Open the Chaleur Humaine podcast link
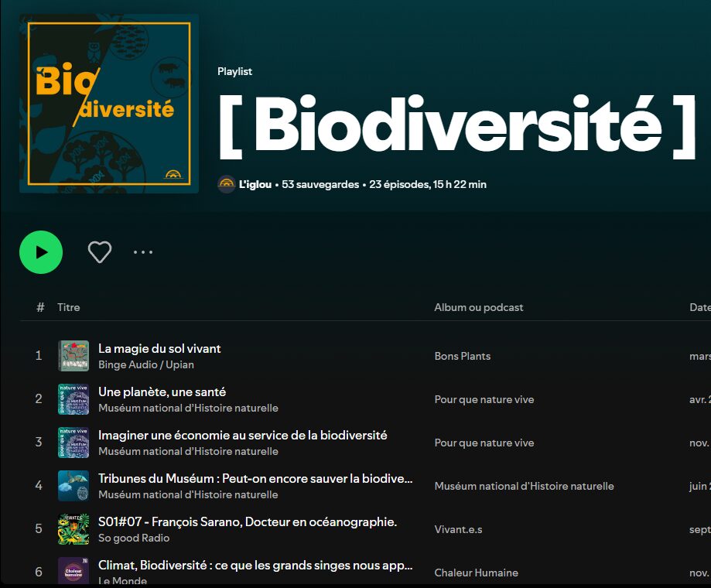 click(476, 573)
